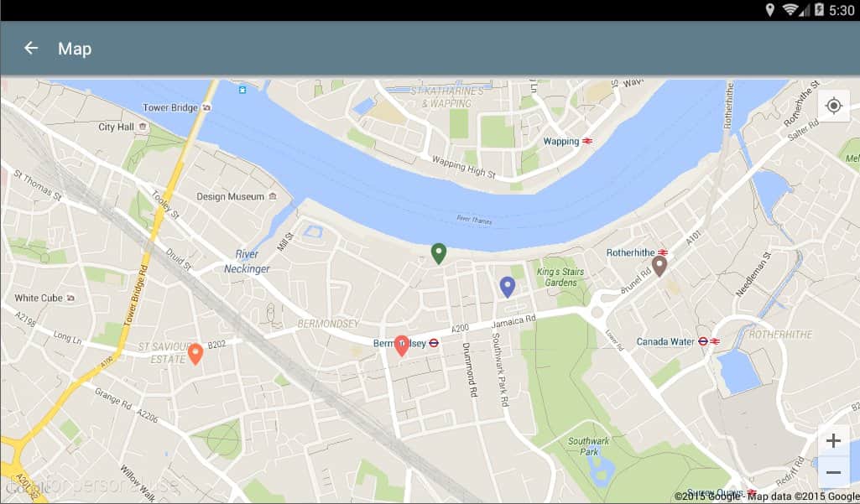
Task: Select the green map pin
Action: tap(438, 253)
